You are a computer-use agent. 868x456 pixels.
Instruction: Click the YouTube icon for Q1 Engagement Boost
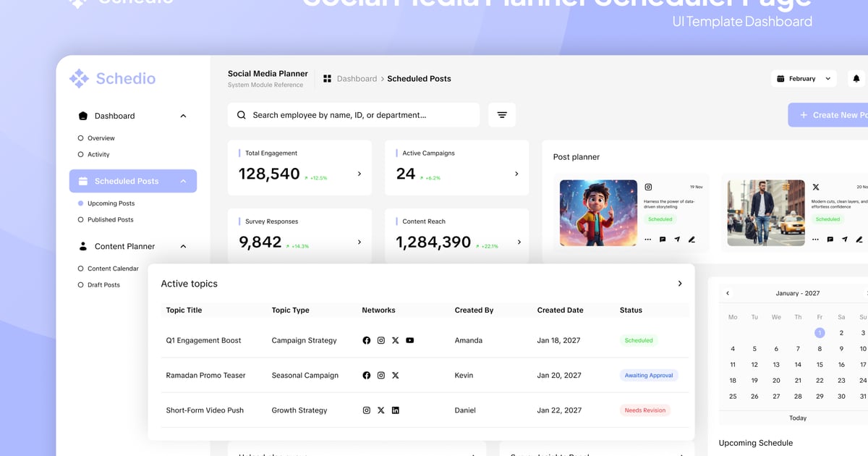click(410, 340)
